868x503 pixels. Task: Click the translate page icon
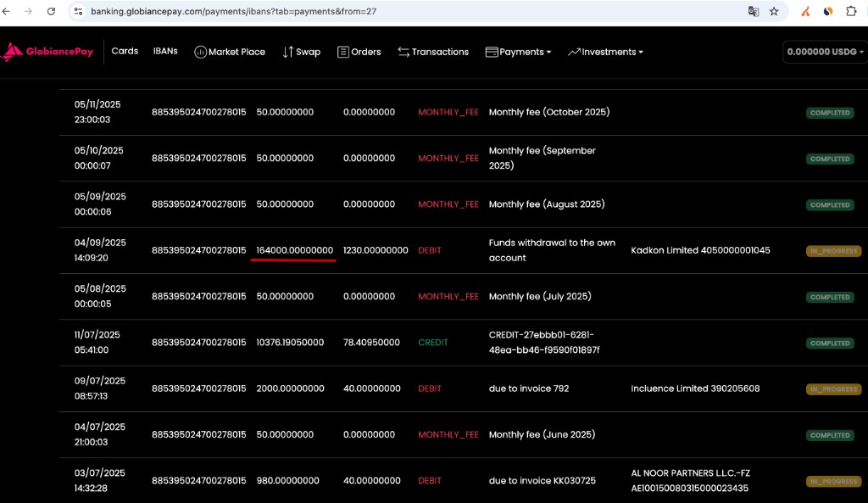click(x=753, y=11)
